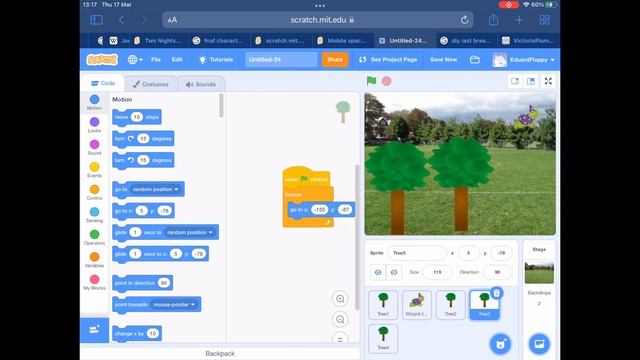640x360 pixels.
Task: Zoom in on the code workspace
Action: point(340,299)
